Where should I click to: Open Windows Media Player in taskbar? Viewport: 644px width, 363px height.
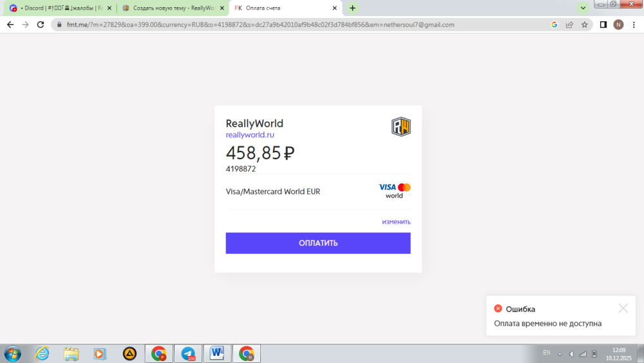pyautogui.click(x=100, y=353)
